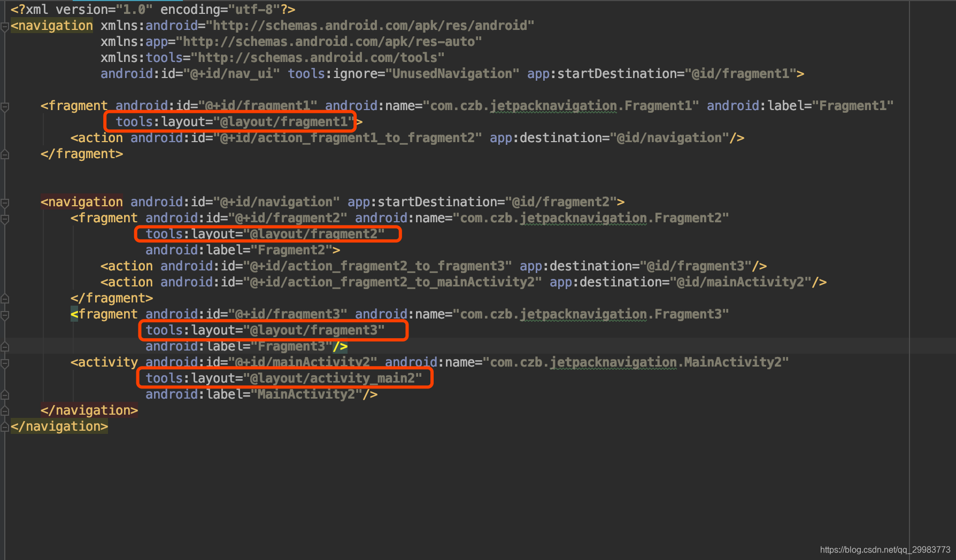Click the "@+id/nav_ui" id value
Image resolution: width=956 pixels, height=560 pixels.
click(x=232, y=74)
